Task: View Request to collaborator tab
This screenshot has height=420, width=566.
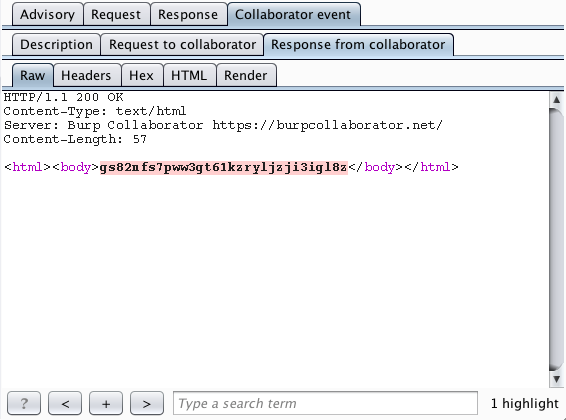Action: pyautogui.click(x=182, y=44)
